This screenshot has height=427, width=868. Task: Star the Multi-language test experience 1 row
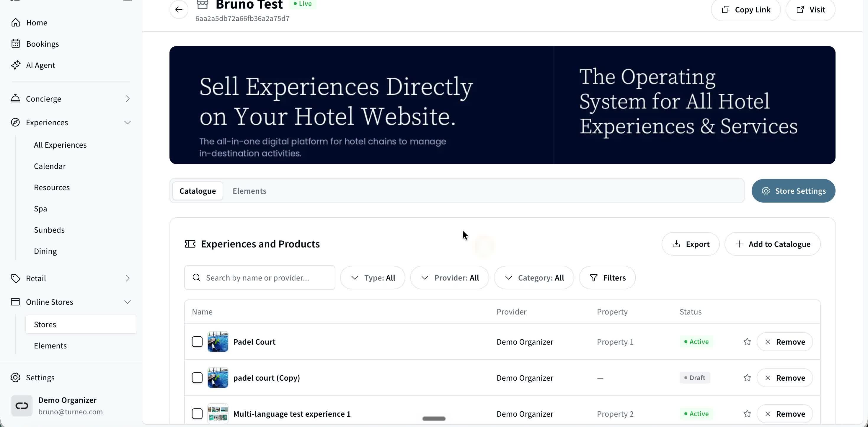point(747,414)
